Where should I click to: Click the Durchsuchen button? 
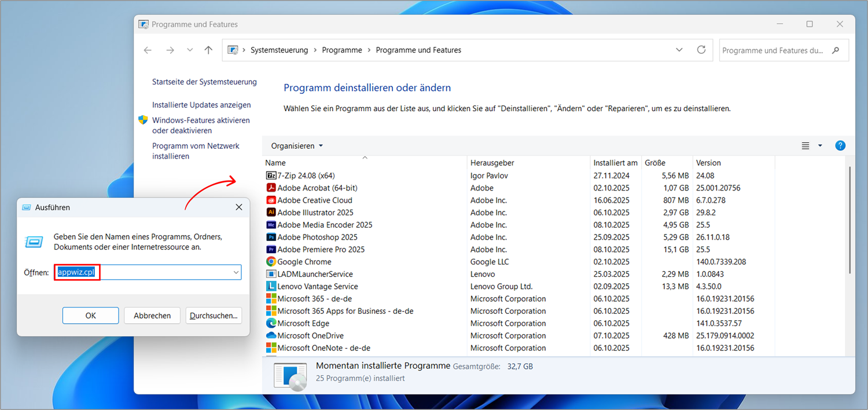(x=214, y=316)
